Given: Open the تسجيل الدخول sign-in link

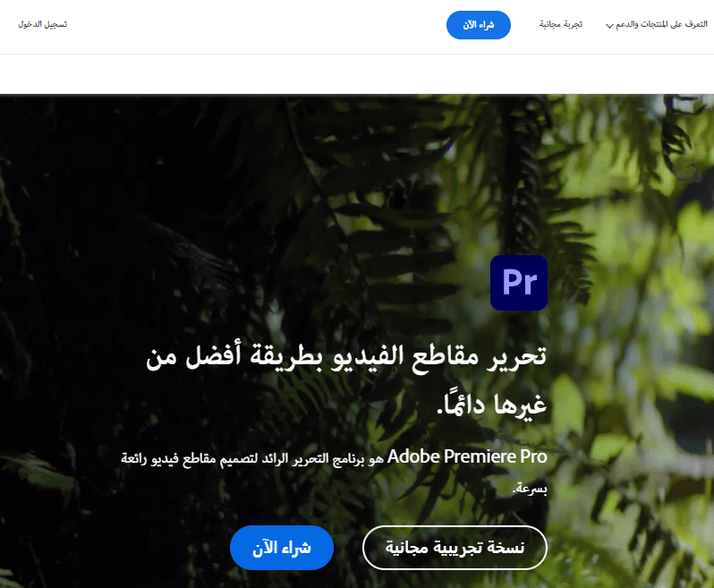Looking at the screenshot, I should (x=43, y=24).
